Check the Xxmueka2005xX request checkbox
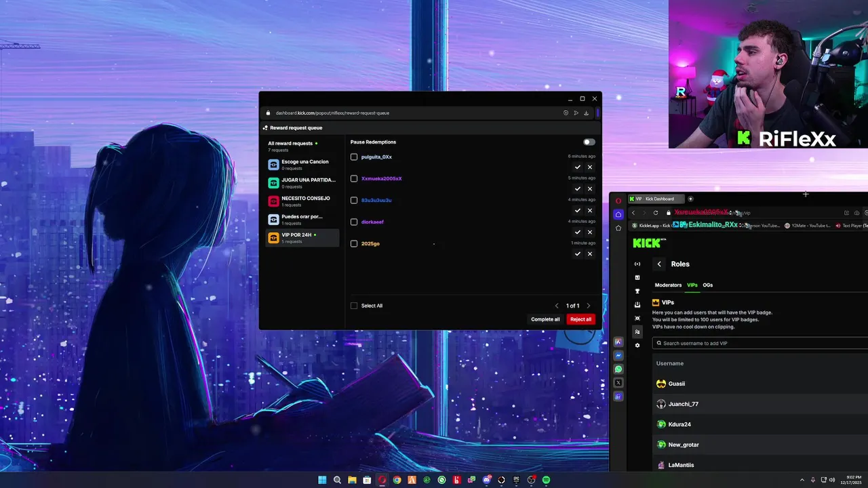Screen dimensions: 868x488 pos(354,179)
